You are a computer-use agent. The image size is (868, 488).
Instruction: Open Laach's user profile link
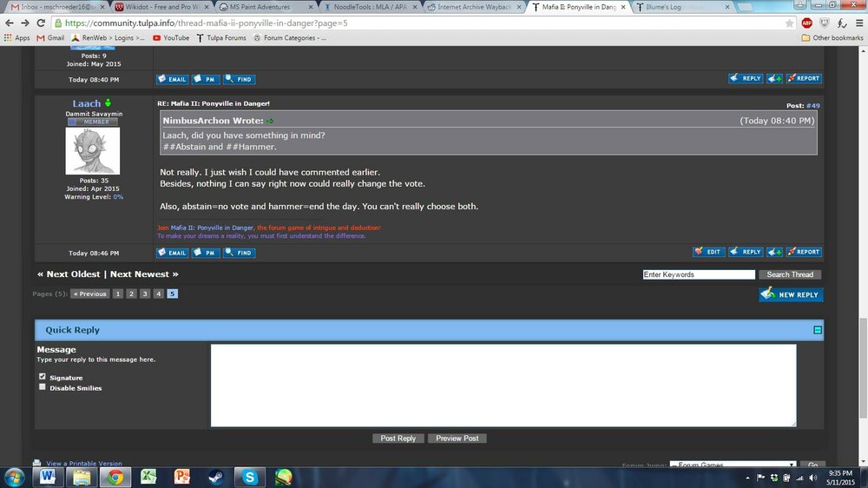[x=86, y=103]
